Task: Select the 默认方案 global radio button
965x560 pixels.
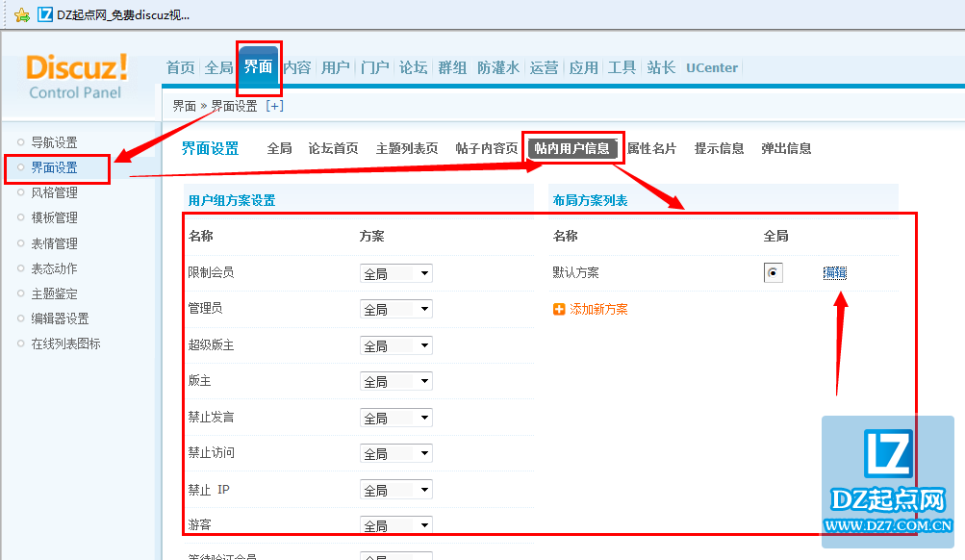Action: [773, 273]
